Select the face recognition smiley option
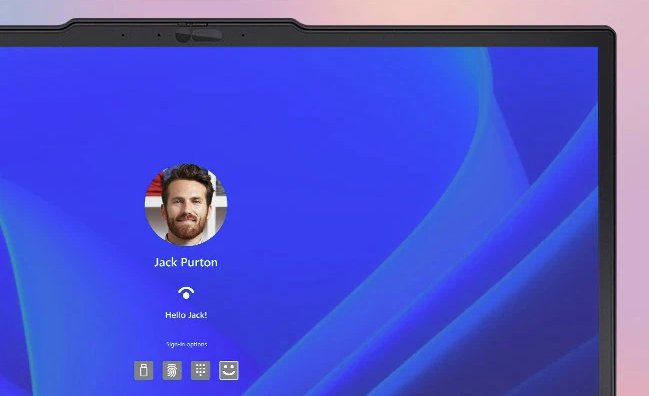649x396 pixels. click(229, 370)
